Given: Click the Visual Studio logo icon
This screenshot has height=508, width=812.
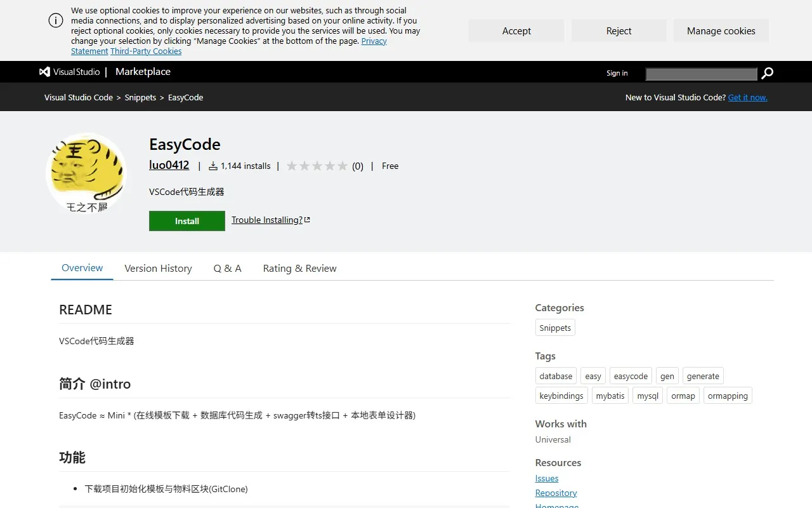Looking at the screenshot, I should pyautogui.click(x=43, y=72).
